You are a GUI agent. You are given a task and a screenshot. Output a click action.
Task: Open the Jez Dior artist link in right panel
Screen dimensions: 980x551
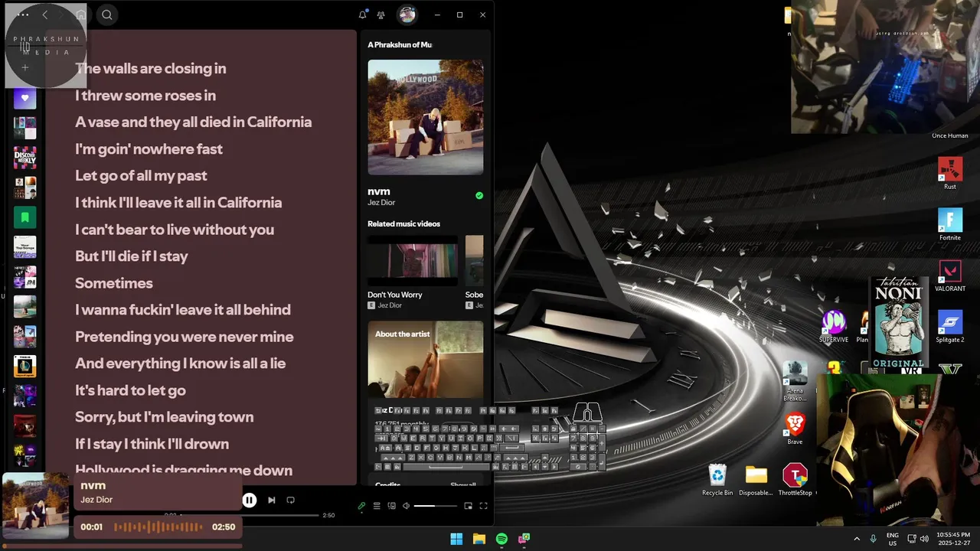click(x=381, y=203)
